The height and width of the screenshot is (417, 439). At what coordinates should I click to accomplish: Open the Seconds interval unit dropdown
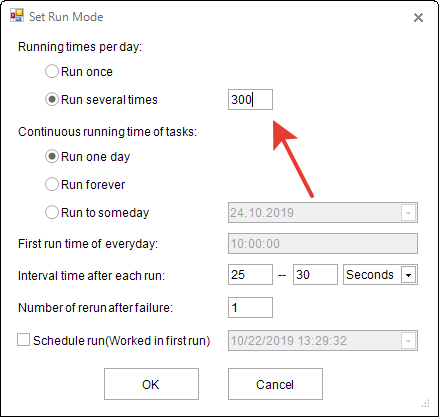(408, 275)
